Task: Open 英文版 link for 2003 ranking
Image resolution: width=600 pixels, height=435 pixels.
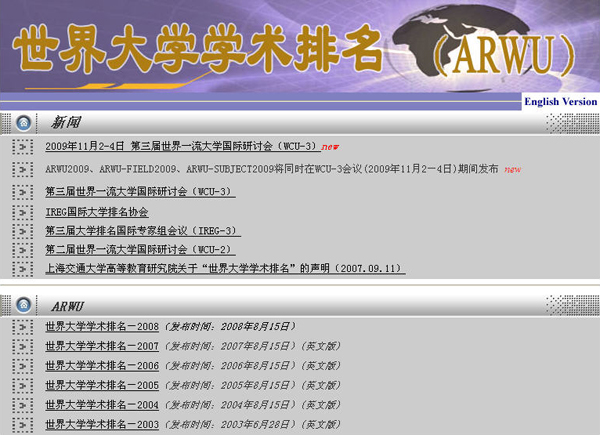Action: coord(321,424)
